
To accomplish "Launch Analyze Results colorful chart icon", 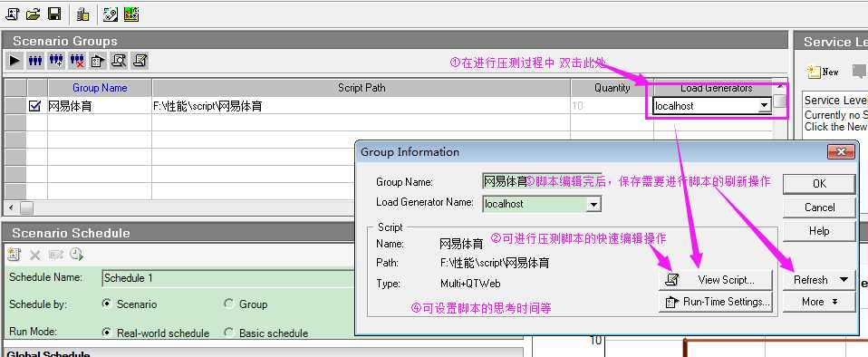I will (131, 14).
